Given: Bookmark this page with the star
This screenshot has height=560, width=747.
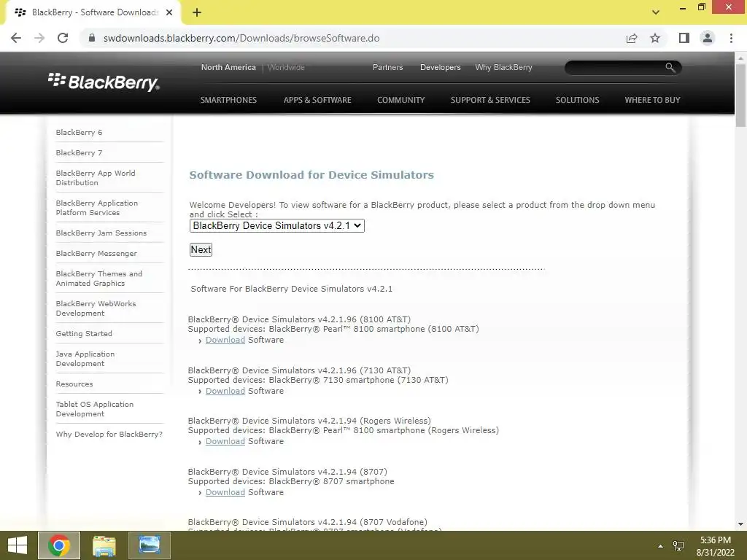Looking at the screenshot, I should click(x=655, y=38).
